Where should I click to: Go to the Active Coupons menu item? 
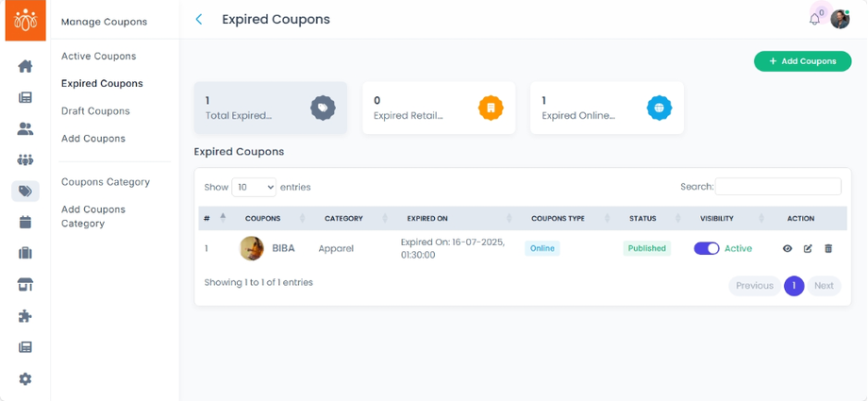(x=98, y=56)
